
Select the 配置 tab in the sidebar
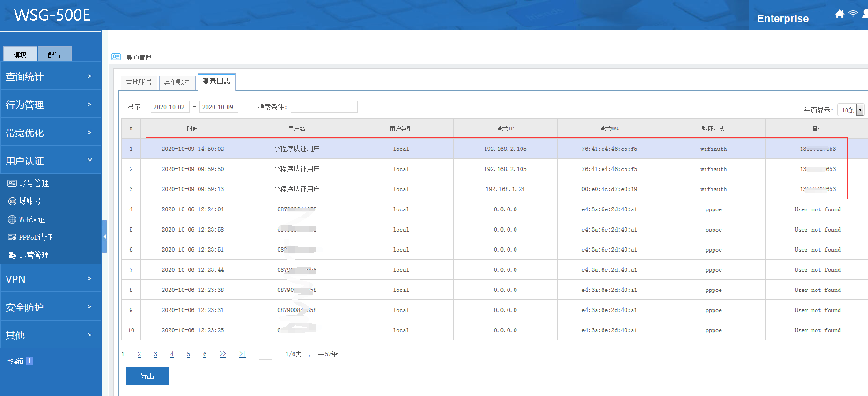click(54, 54)
